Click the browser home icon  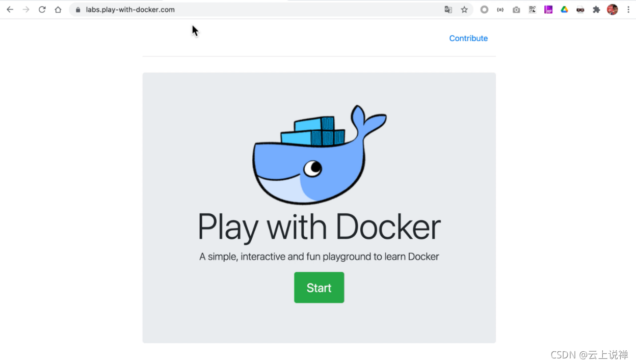(x=57, y=9)
